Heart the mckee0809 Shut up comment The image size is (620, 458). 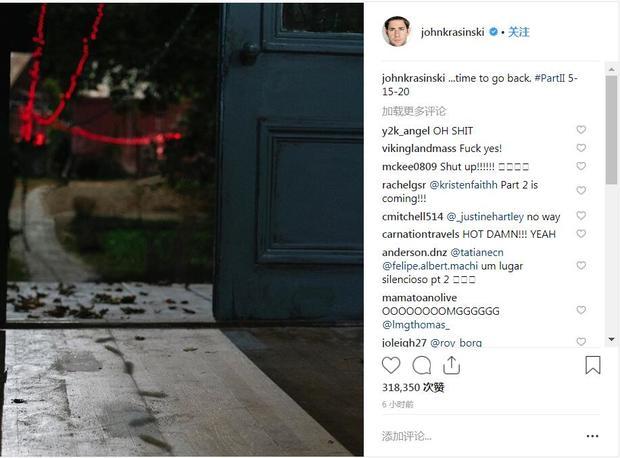[581, 166]
